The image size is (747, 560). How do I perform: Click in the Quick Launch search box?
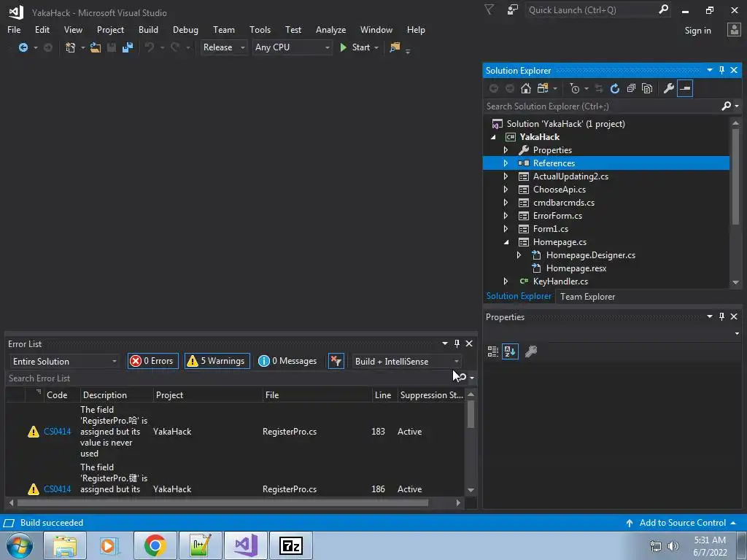click(592, 10)
